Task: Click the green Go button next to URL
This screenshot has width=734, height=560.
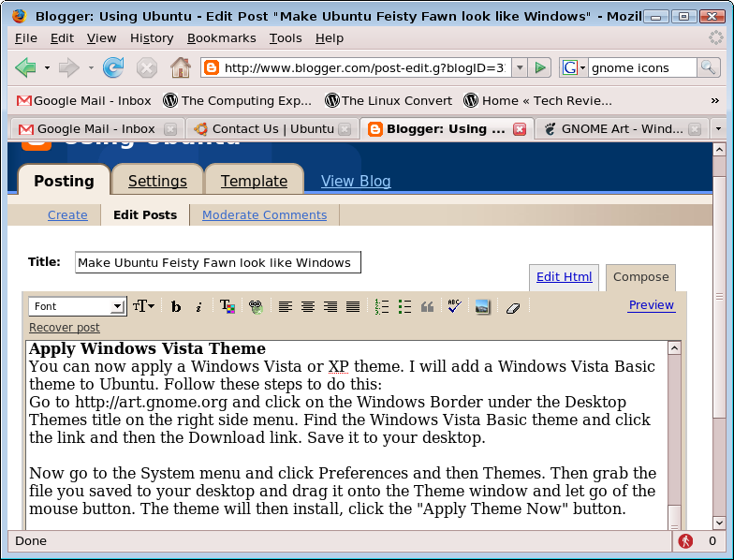Action: [540, 67]
